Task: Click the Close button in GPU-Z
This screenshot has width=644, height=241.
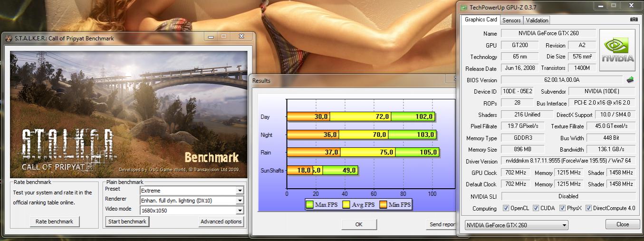Action: (x=622, y=224)
